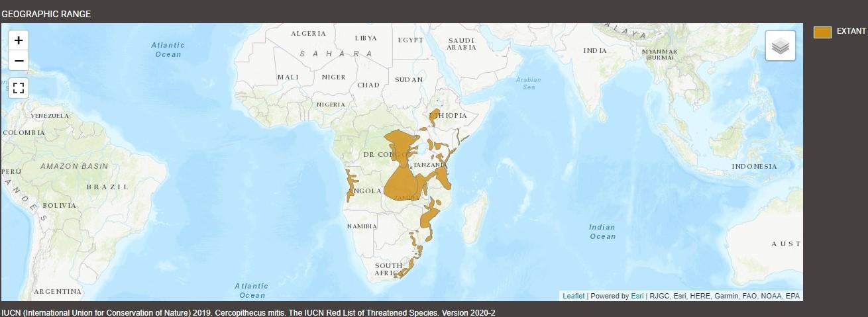This screenshot has width=868, height=317.
Task: Open the map layers selector
Action: pos(780,46)
